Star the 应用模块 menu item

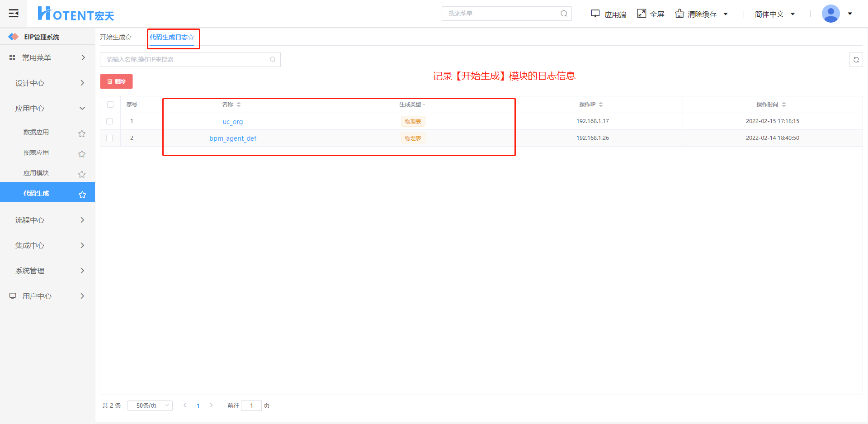[82, 174]
